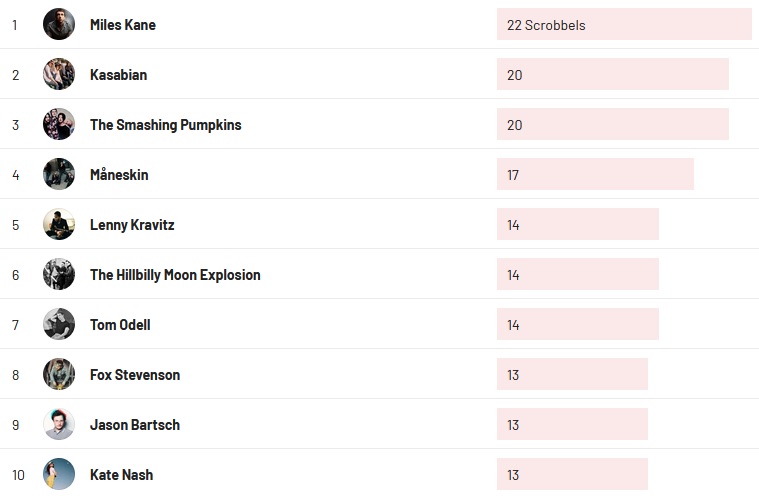Select Måneskin's round avatar

[x=59, y=174]
